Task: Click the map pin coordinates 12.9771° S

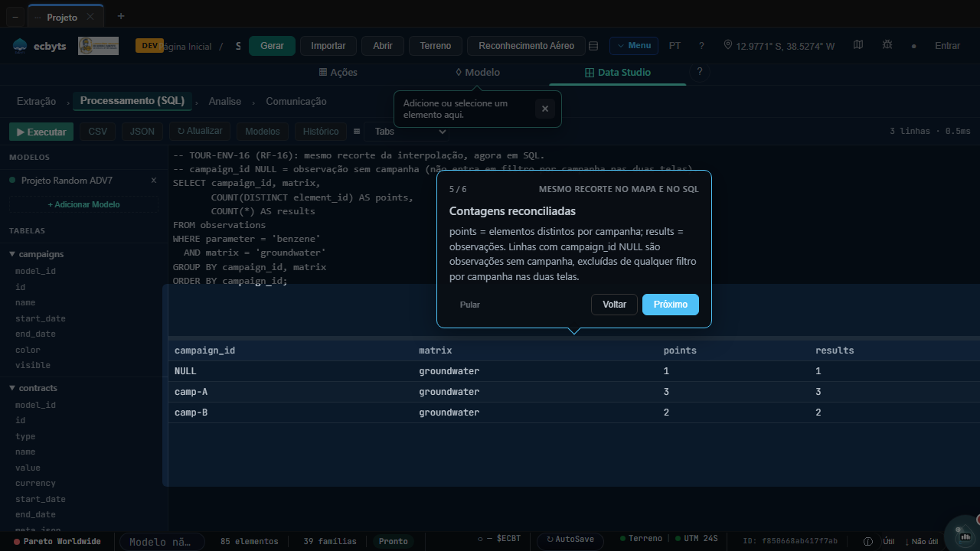Action: click(x=779, y=46)
